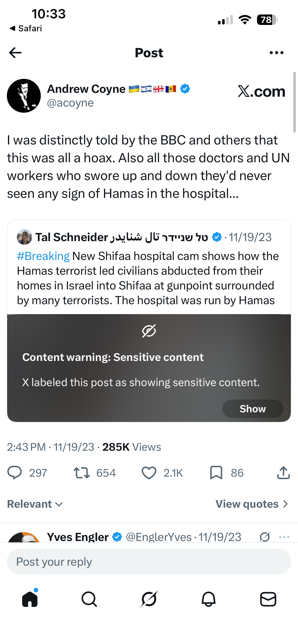The height and width of the screenshot is (644, 298).
Task: Open View quotes chevron link
Action: pyautogui.click(x=252, y=504)
